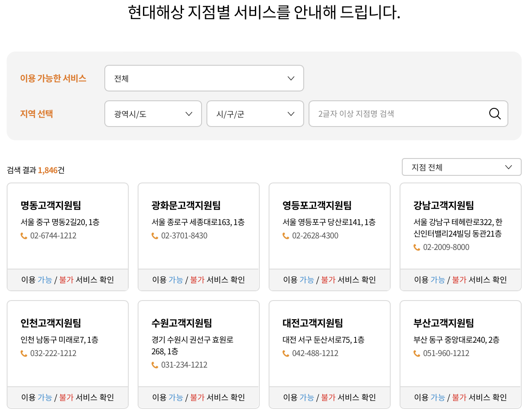Check services for 수원고객지원팀
This screenshot has width=531, height=420.
198,397
